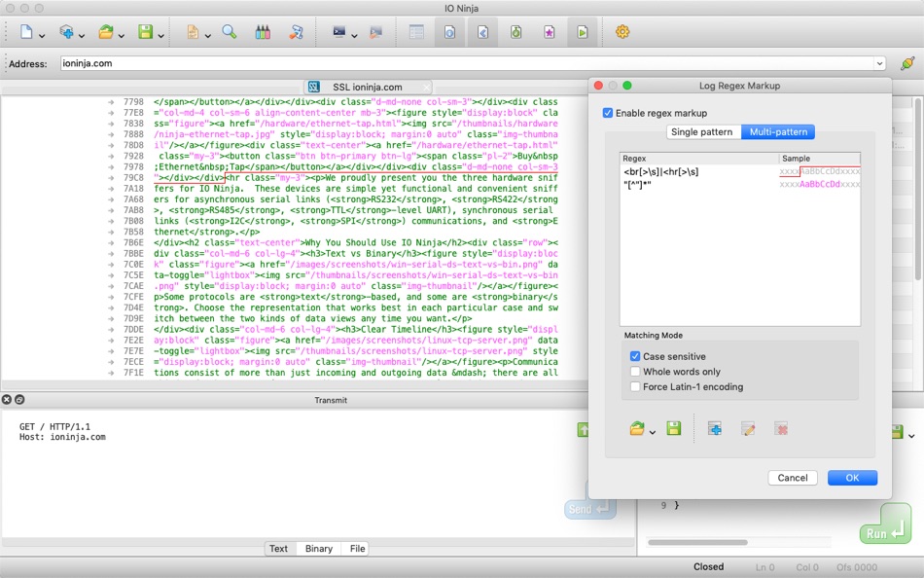Select the SSL ioninja.com session tab
The image size is (924, 578).
click(x=367, y=87)
